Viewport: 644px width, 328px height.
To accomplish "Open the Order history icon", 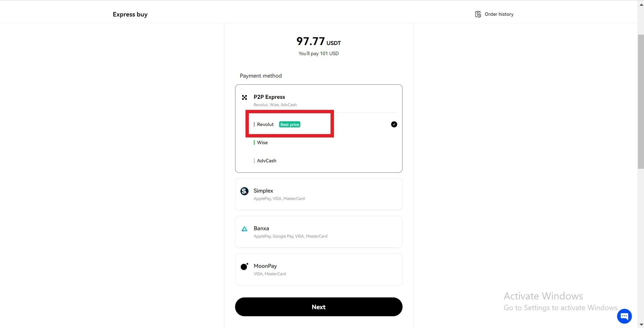I will click(478, 14).
